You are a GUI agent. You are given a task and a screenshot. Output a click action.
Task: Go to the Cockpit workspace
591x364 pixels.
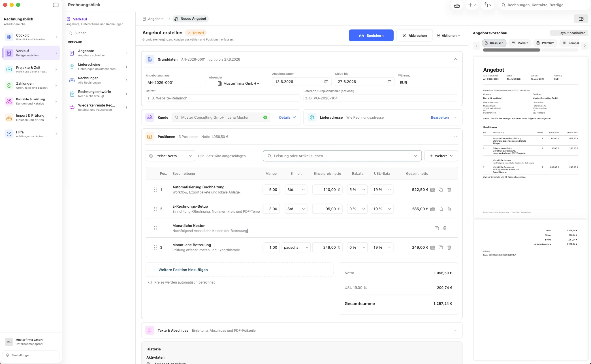31,37
